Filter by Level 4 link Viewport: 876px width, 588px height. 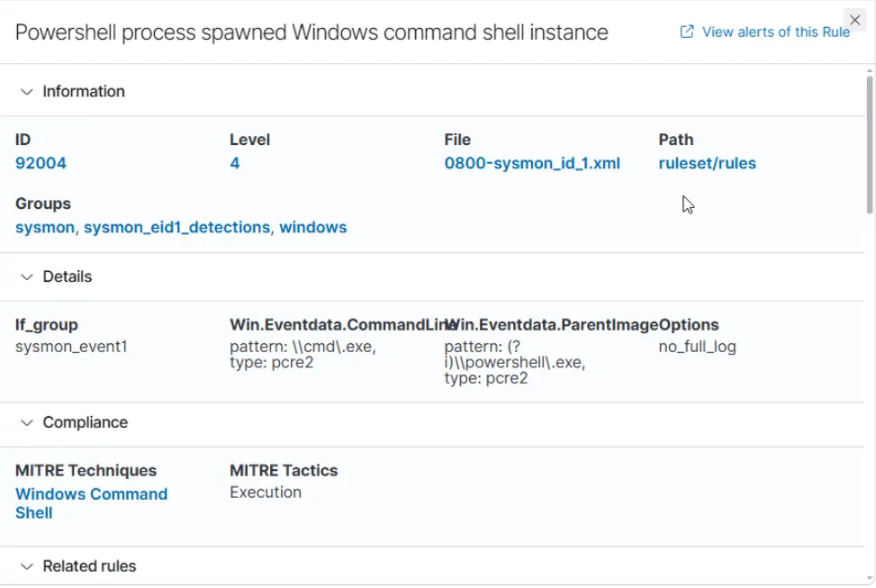(x=235, y=163)
